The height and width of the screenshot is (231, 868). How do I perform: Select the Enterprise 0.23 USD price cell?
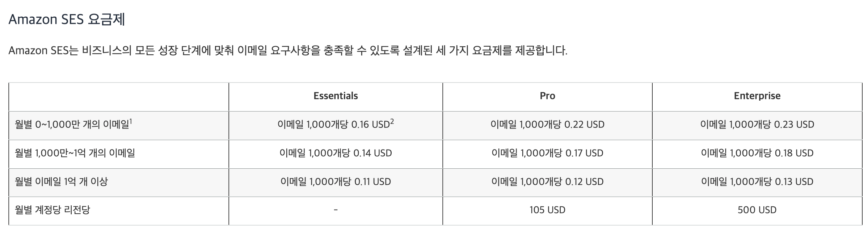757,125
